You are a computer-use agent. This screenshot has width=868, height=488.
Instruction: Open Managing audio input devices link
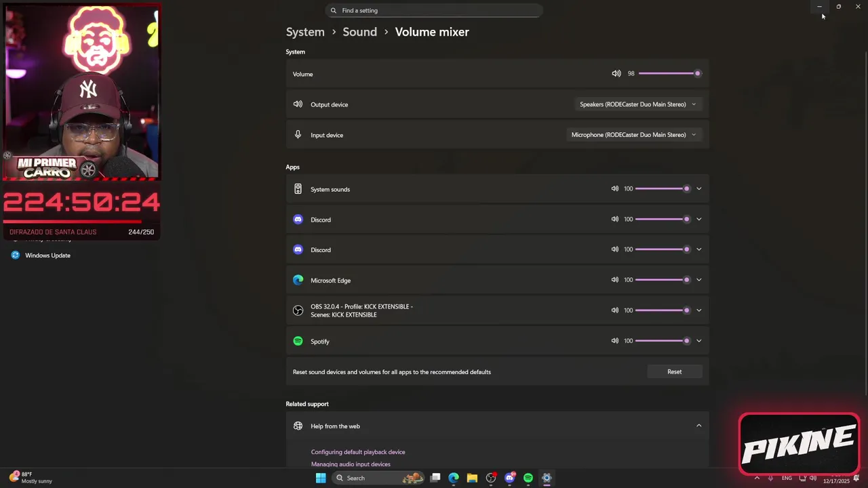(351, 464)
